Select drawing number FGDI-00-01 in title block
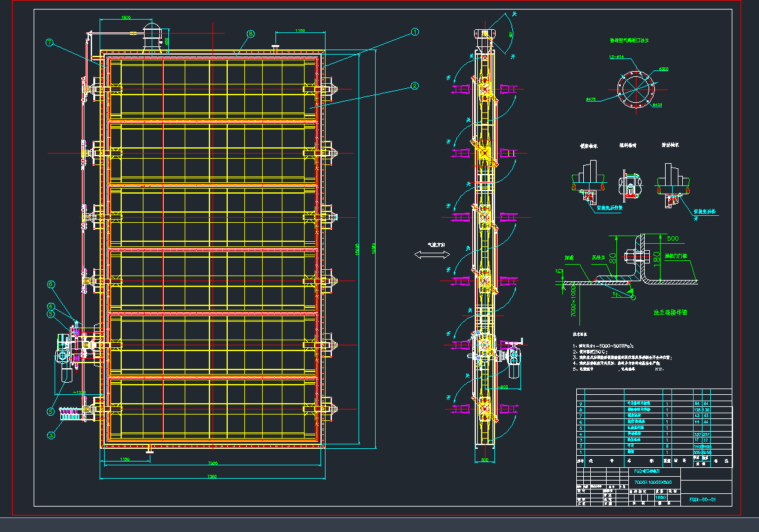 coord(703,500)
